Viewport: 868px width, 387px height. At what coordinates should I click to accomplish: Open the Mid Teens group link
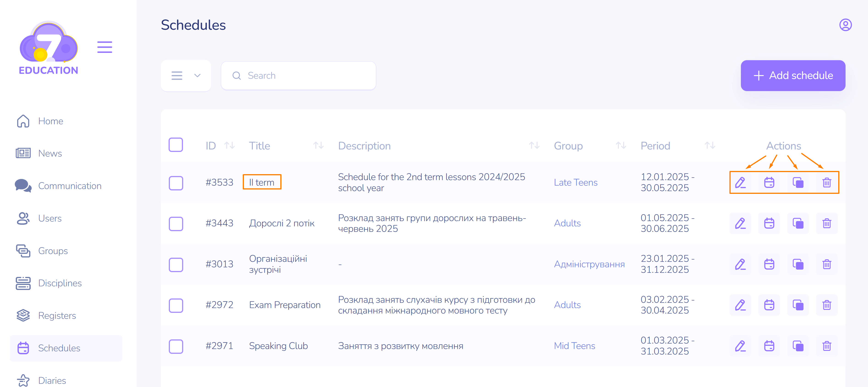574,346
